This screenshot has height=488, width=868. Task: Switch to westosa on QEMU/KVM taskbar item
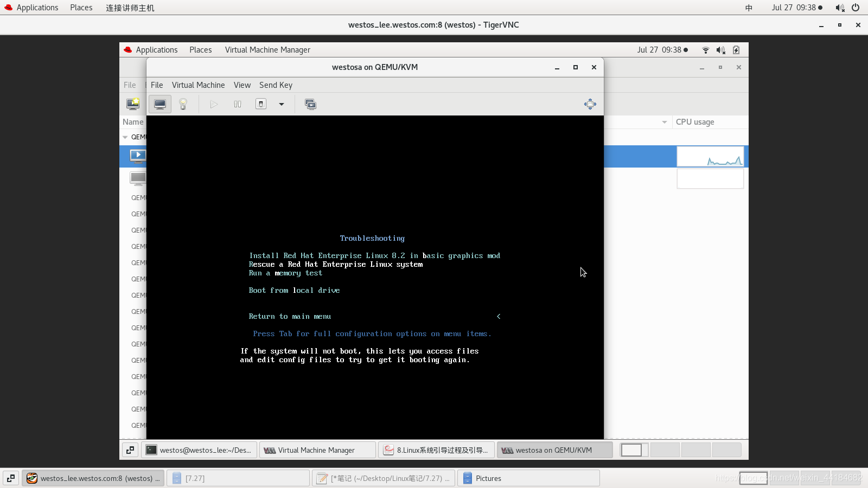click(554, 450)
